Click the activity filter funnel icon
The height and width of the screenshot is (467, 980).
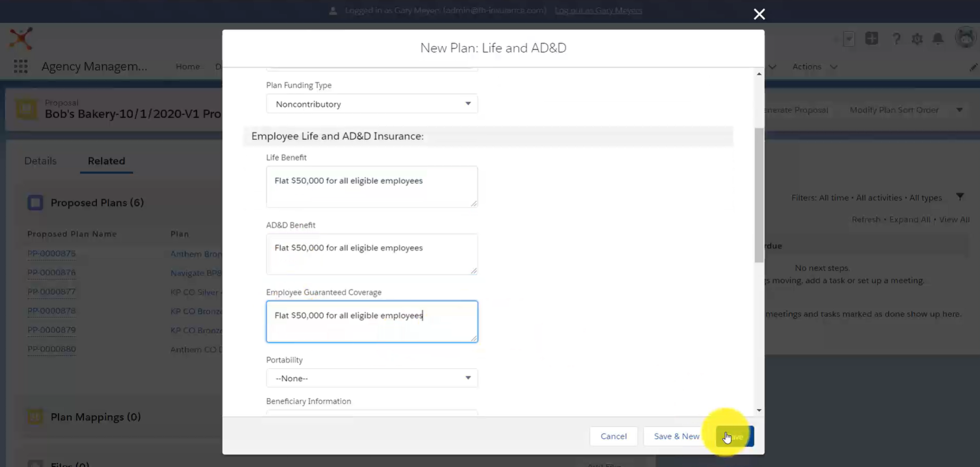tap(960, 197)
